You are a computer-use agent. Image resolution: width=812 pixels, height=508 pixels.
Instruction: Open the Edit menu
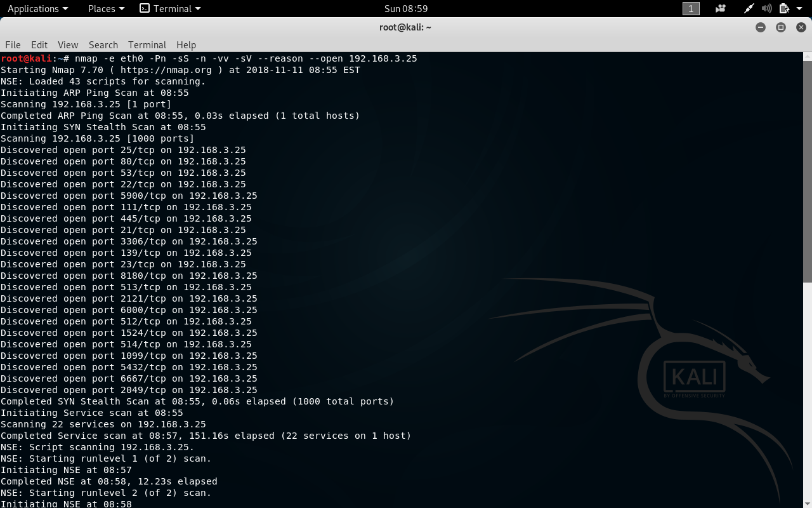pyautogui.click(x=39, y=44)
